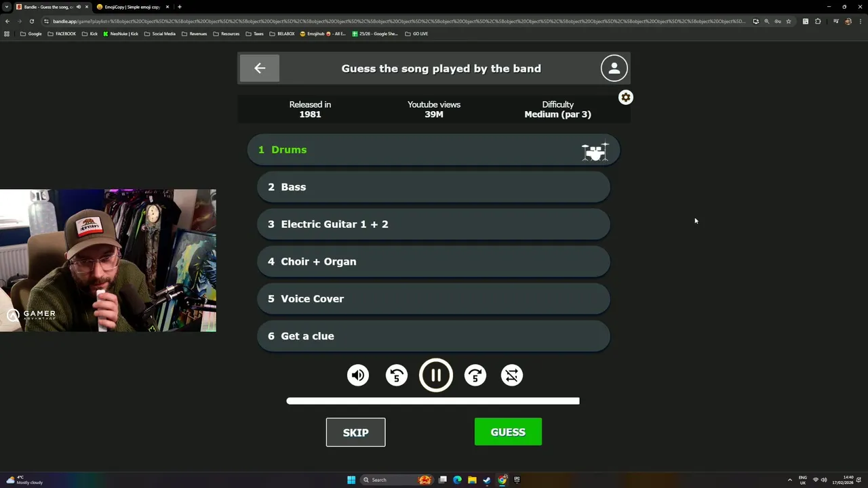Open the site information icon in address bar
This screenshot has width=868, height=488.
tap(45, 21)
